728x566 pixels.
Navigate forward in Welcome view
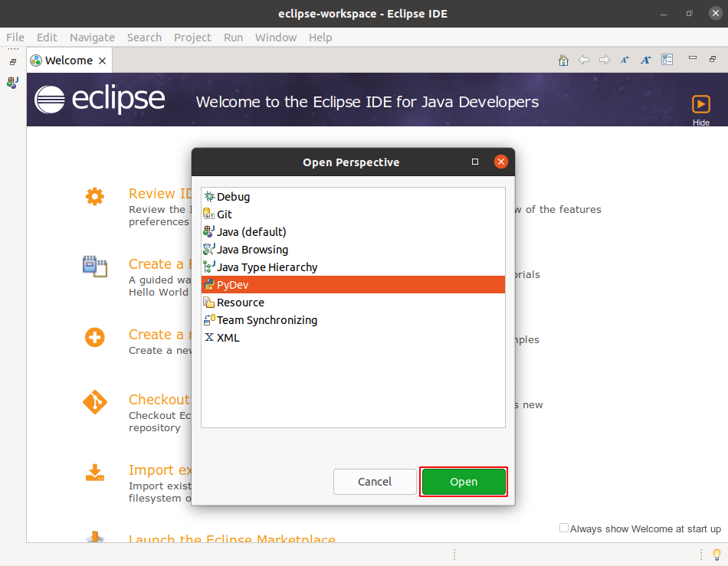click(x=604, y=60)
